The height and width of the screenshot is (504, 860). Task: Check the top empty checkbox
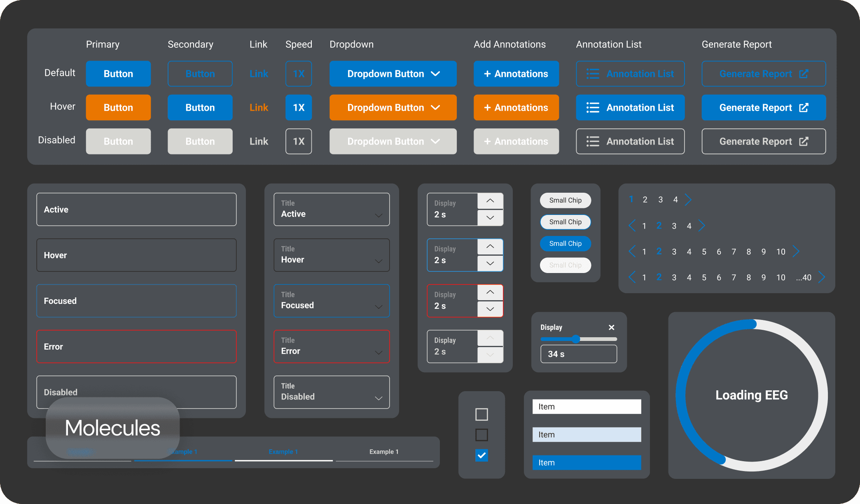[x=481, y=414]
